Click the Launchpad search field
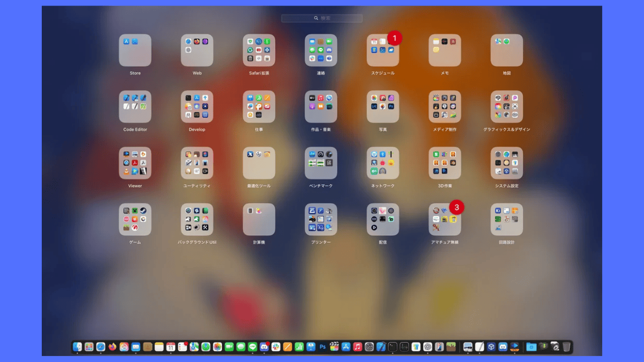The height and width of the screenshot is (362, 644). coord(322,18)
